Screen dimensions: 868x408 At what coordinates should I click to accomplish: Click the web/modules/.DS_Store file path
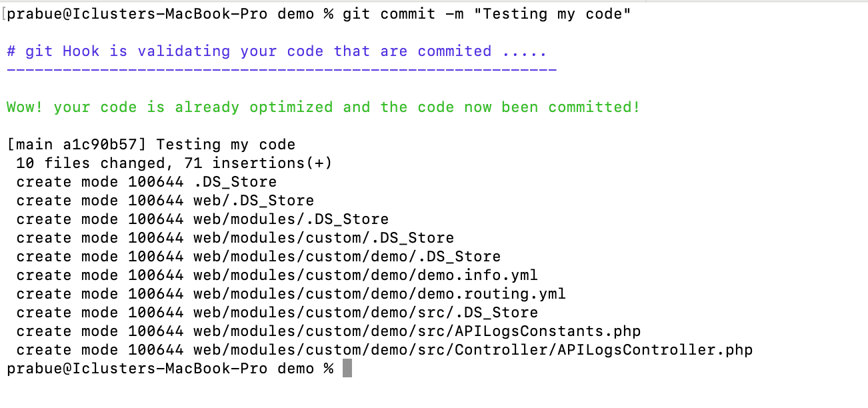tap(291, 219)
